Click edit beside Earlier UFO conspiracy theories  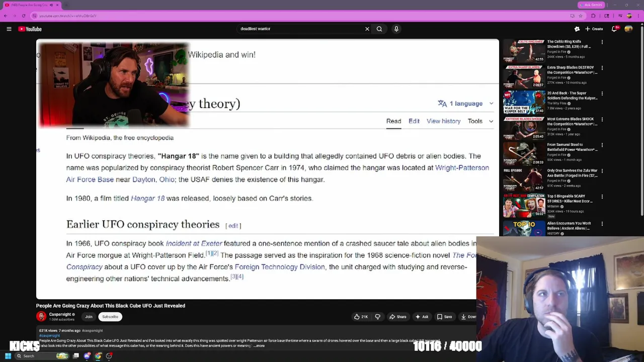pyautogui.click(x=233, y=226)
